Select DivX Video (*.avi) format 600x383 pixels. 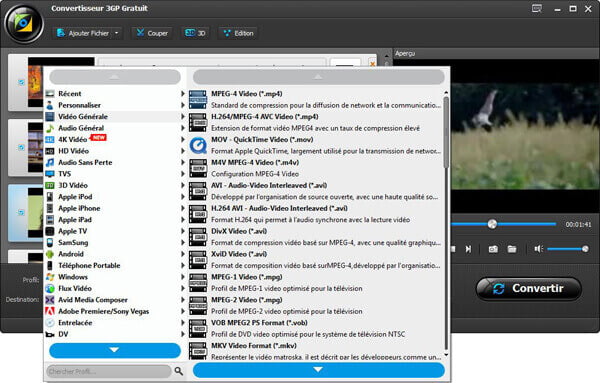316,237
